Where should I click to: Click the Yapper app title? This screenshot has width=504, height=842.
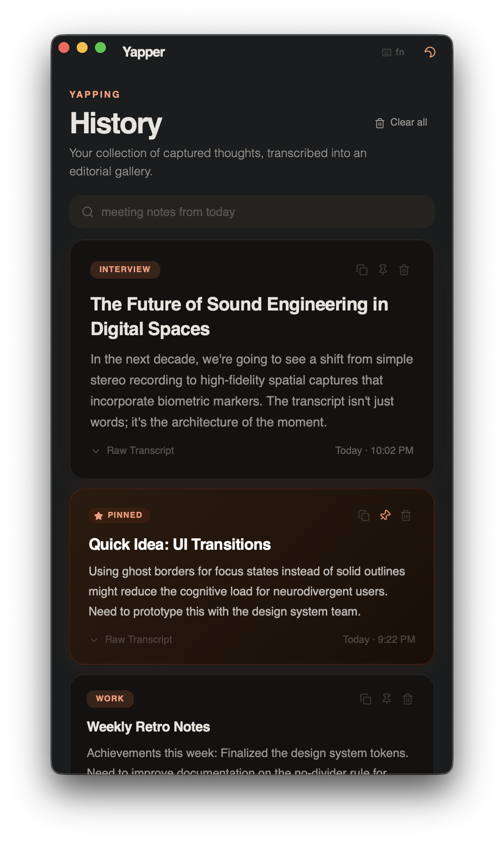point(144,52)
